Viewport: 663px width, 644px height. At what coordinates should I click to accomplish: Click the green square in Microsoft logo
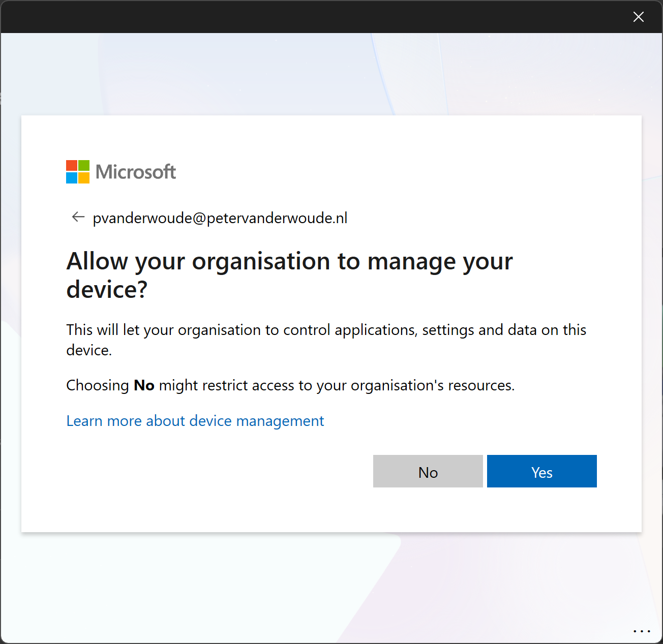84,166
